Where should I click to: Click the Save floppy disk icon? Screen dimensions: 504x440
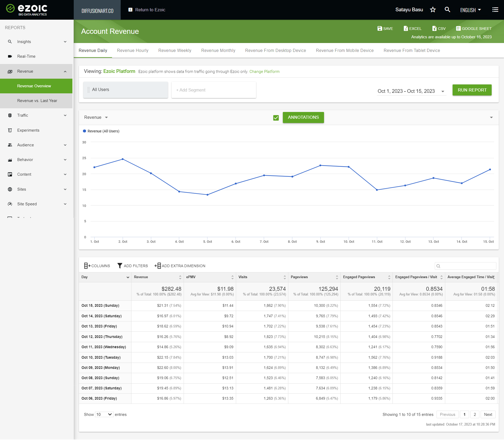(380, 28)
